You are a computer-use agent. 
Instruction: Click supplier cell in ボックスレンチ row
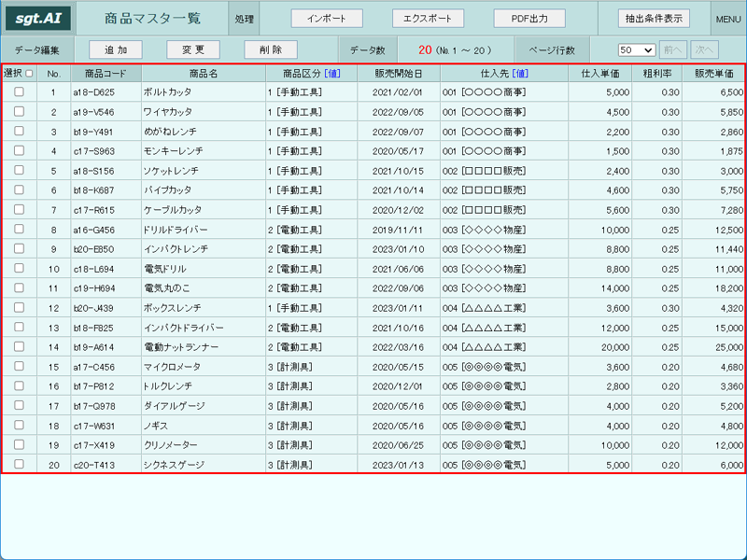coord(504,308)
